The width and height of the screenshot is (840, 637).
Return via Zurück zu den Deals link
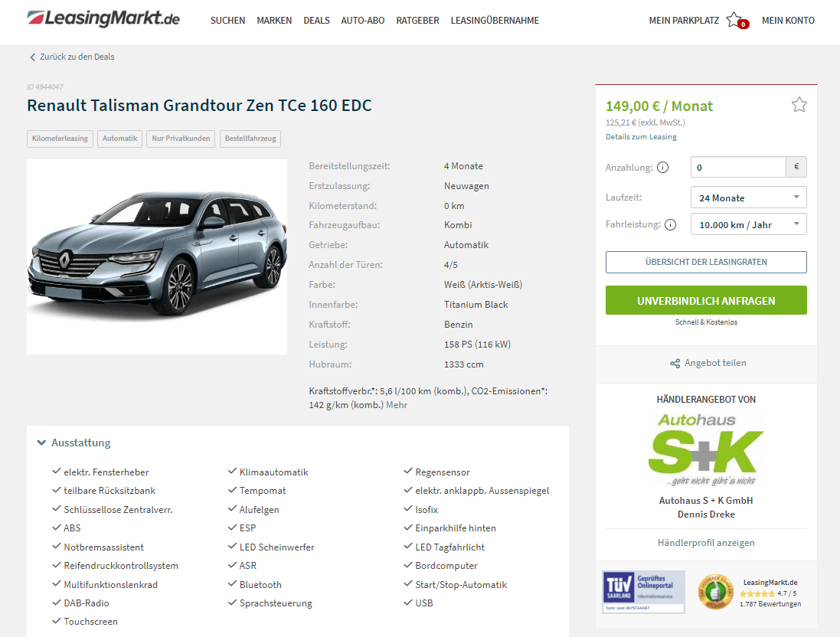coord(77,57)
